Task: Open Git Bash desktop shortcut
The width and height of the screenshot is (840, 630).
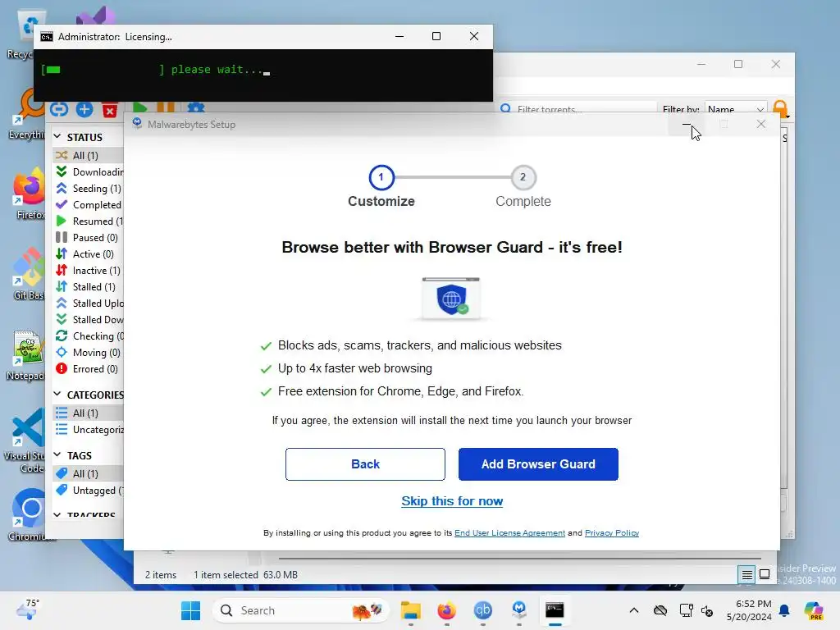Action: tap(29, 273)
